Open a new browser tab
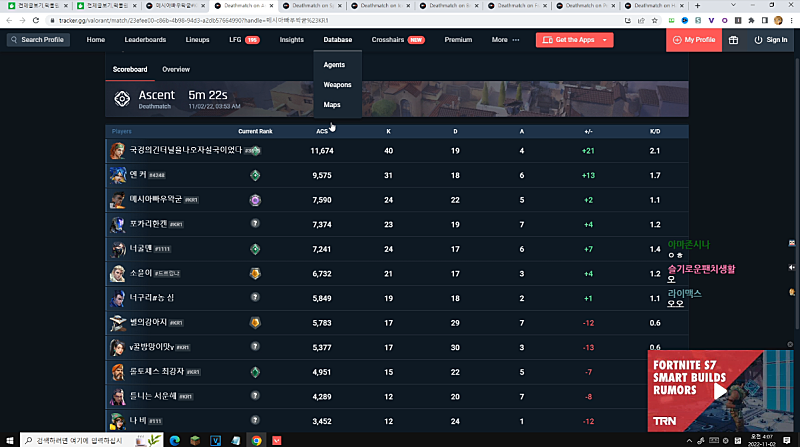Image resolution: width=800 pixels, height=447 pixels. (697, 6)
